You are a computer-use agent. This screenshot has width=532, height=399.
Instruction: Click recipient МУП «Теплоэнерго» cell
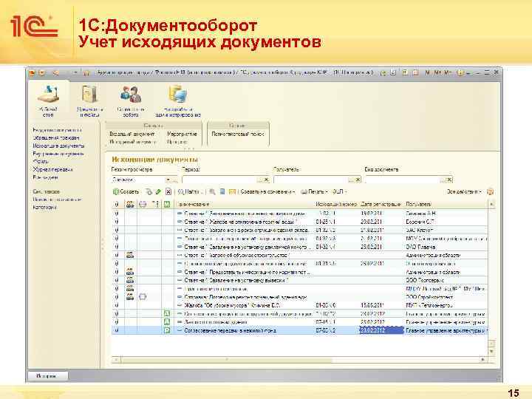(446, 305)
